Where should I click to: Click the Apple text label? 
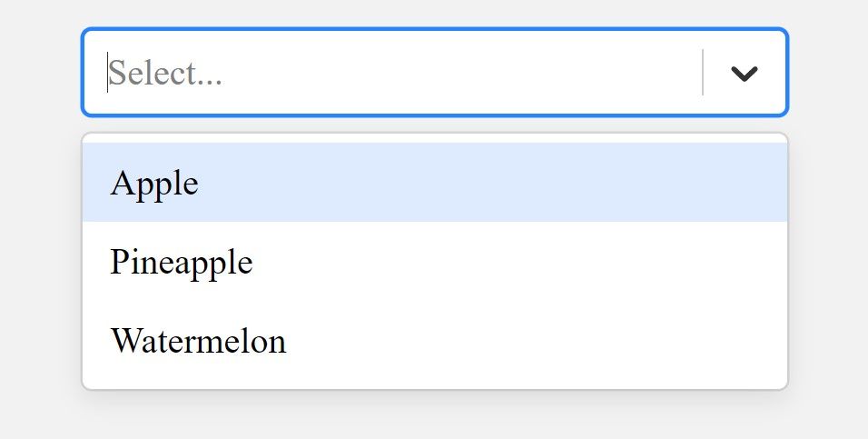pyautogui.click(x=154, y=184)
